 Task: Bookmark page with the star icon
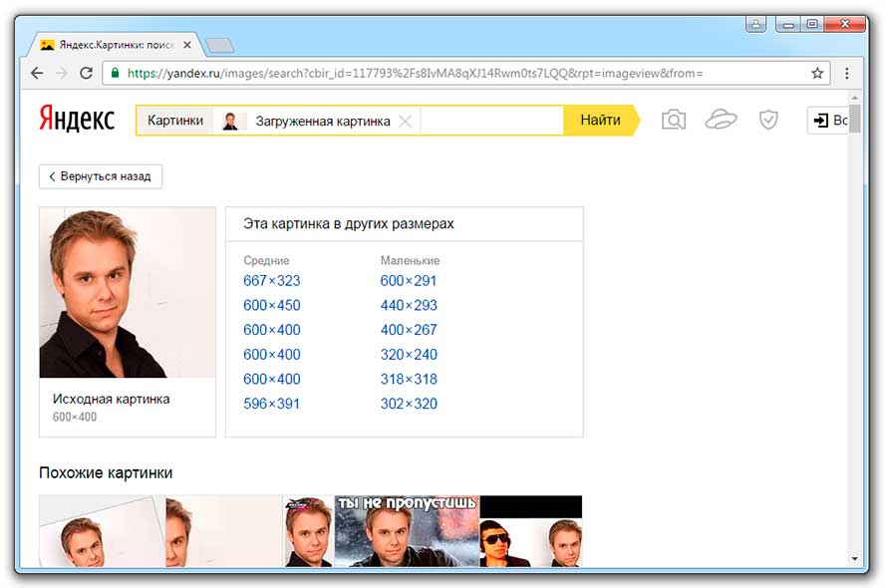pyautogui.click(x=817, y=74)
